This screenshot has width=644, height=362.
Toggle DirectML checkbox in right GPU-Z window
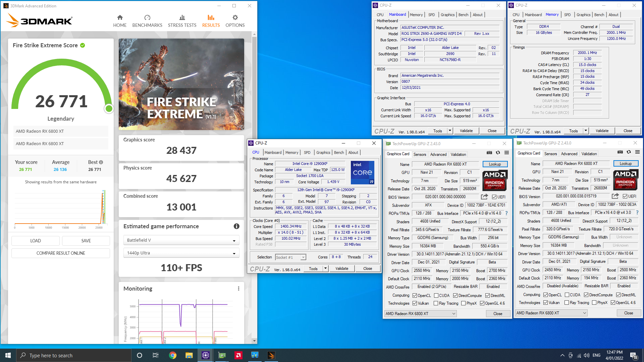point(618,295)
